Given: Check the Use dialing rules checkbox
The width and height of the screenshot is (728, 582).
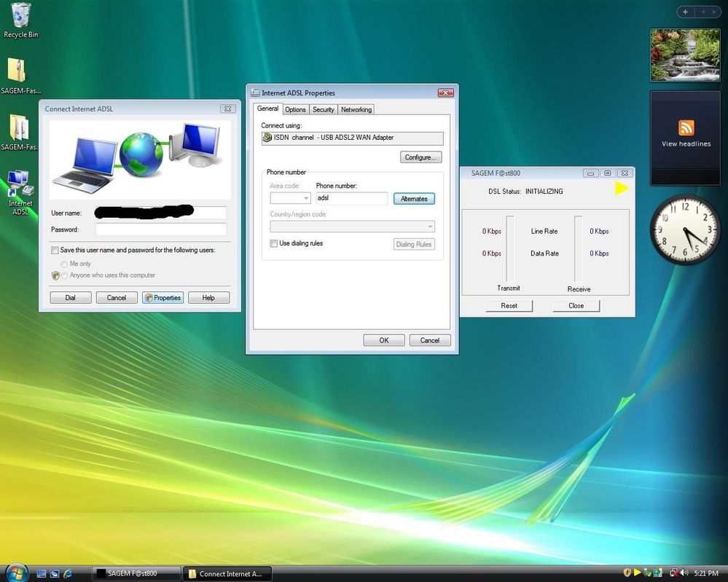Looking at the screenshot, I should pos(273,243).
